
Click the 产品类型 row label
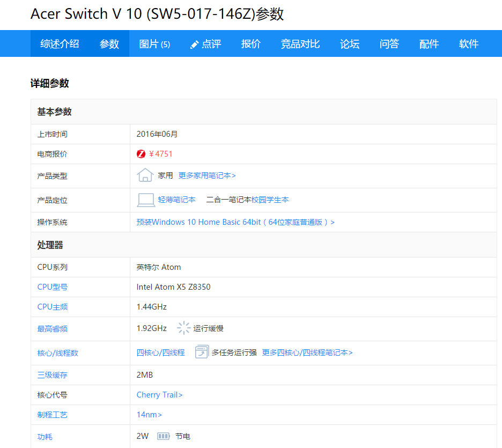(52, 176)
